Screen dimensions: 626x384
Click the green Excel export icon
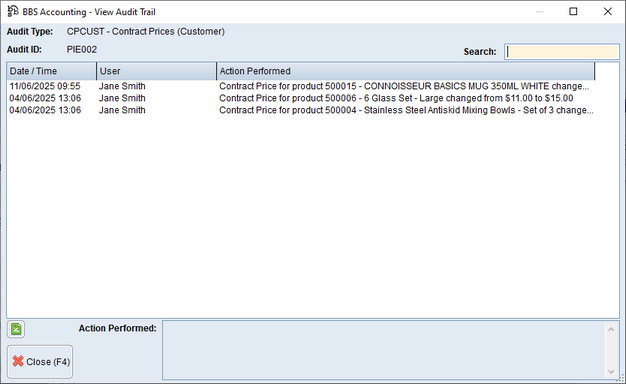16,329
